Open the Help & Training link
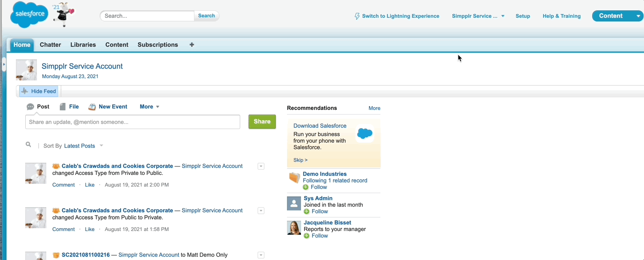The height and width of the screenshot is (260, 644). point(562,16)
